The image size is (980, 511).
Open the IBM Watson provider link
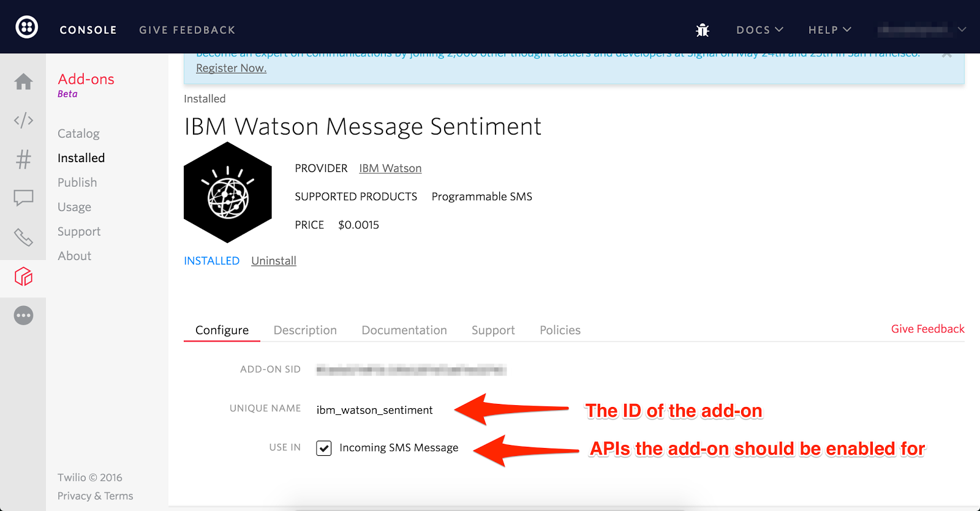[390, 168]
